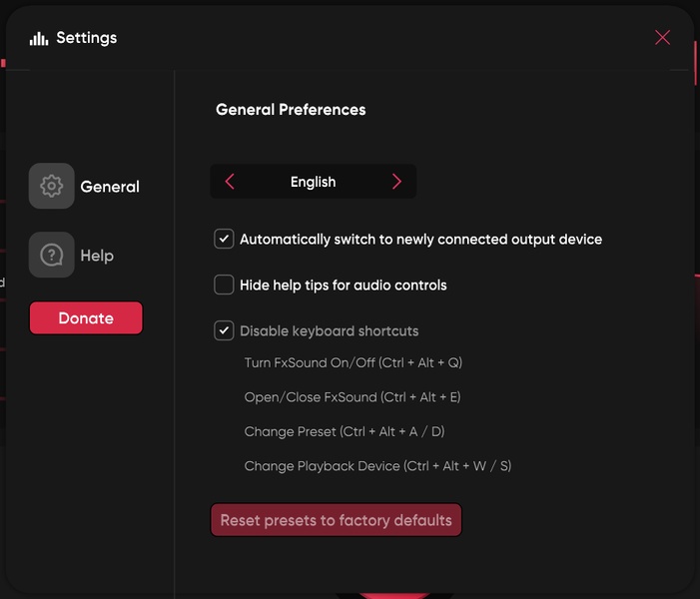This screenshot has width=700, height=599.
Task: Click the General gear icon
Action: (51, 186)
